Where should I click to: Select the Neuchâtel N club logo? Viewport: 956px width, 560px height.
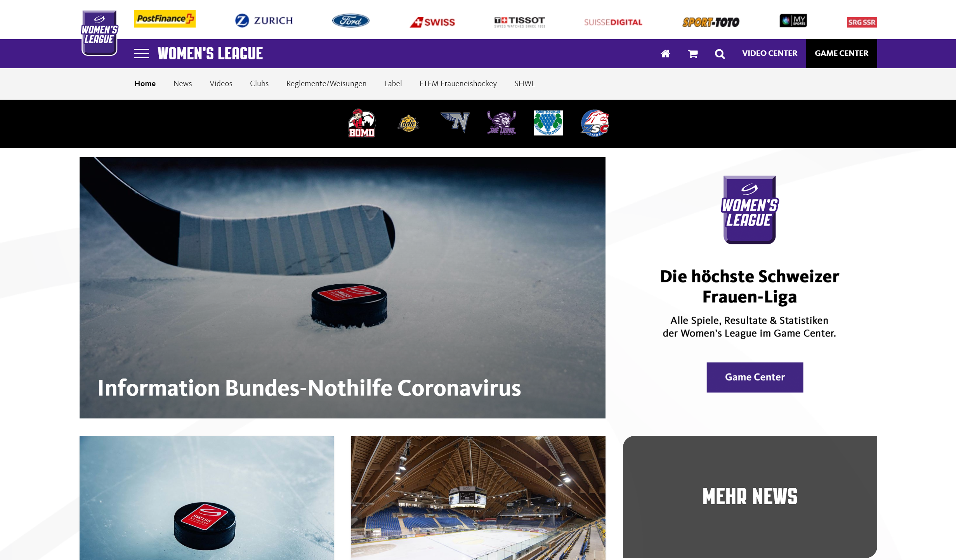click(x=455, y=123)
